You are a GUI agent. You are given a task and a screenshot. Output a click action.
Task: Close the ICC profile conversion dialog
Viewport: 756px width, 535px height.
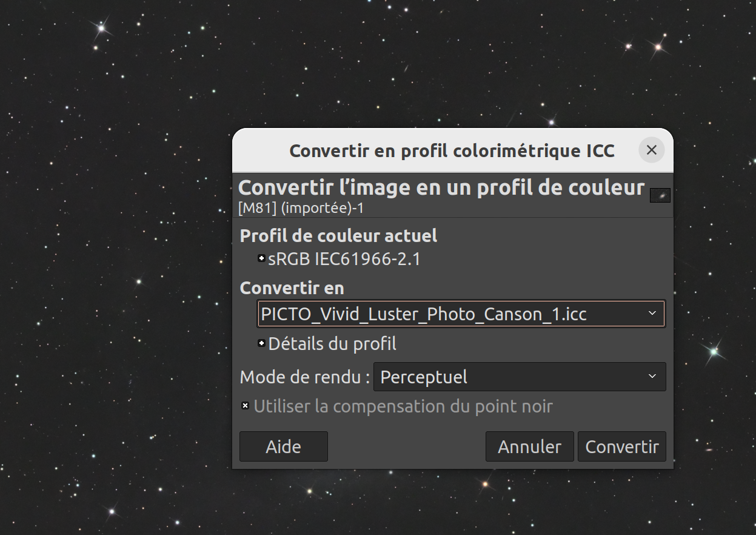(652, 150)
